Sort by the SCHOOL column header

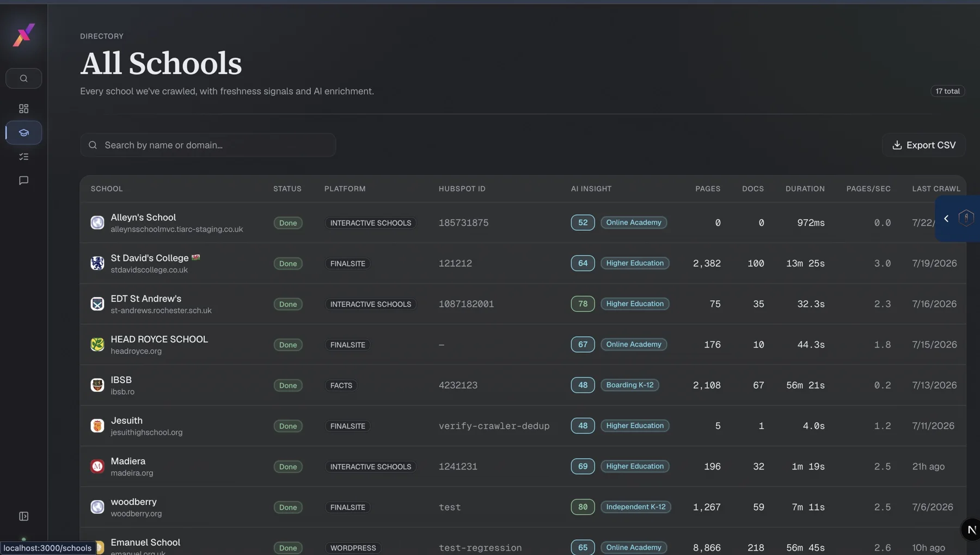[107, 189]
